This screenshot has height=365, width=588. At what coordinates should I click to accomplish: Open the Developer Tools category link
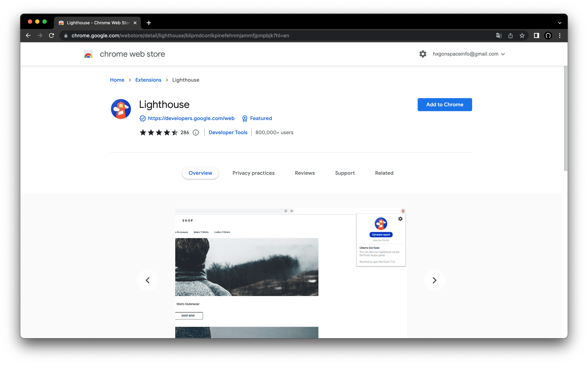(x=228, y=133)
